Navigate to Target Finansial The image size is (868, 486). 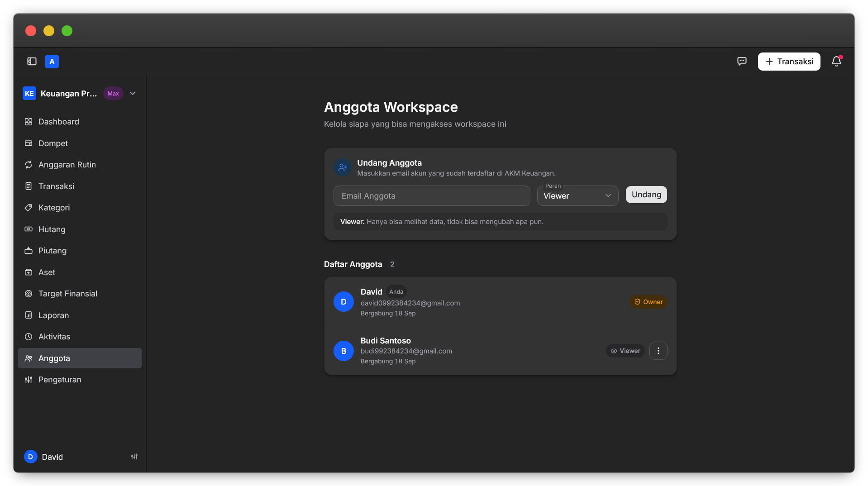pyautogui.click(x=80, y=294)
